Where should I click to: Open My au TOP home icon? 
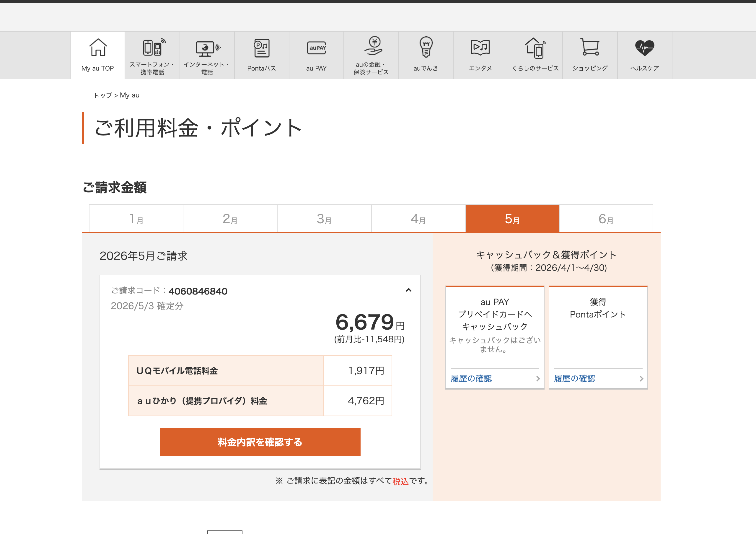pyautogui.click(x=98, y=47)
